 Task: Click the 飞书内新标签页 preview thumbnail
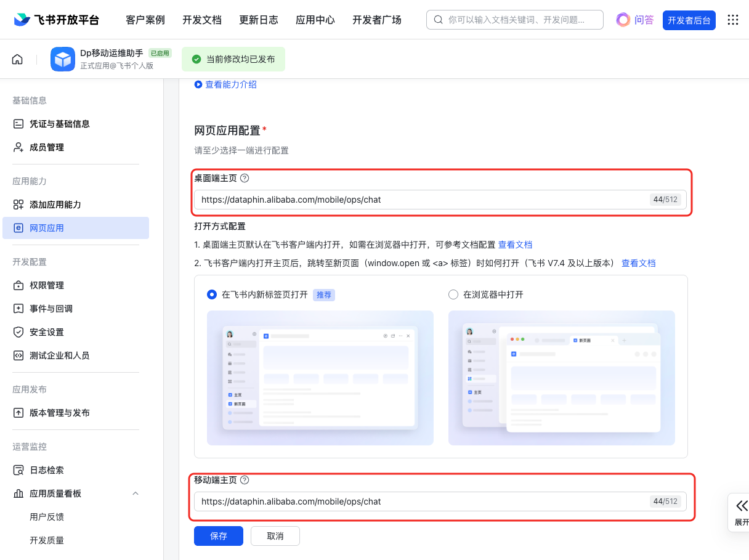[320, 378]
